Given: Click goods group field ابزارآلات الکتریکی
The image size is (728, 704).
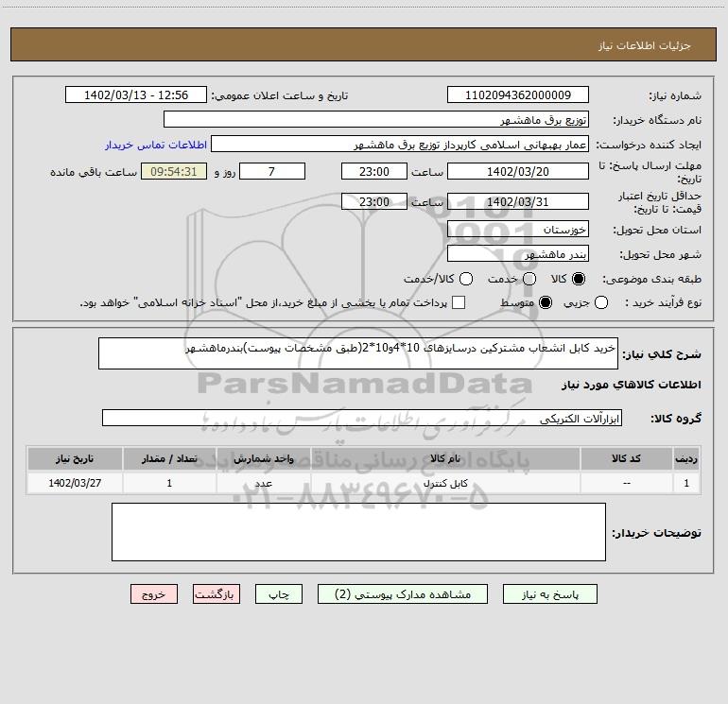Looking at the screenshot, I should point(362,418).
